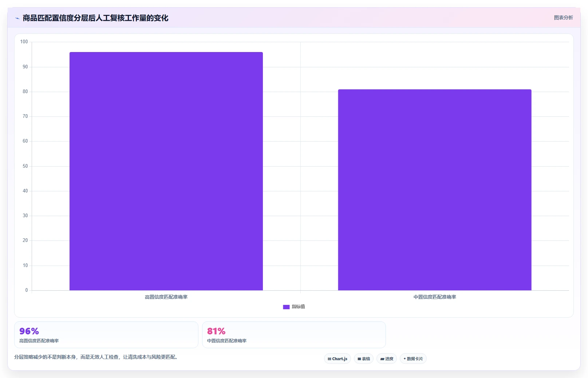Select the 进度 tag
The height and width of the screenshot is (378, 588).
click(387, 359)
